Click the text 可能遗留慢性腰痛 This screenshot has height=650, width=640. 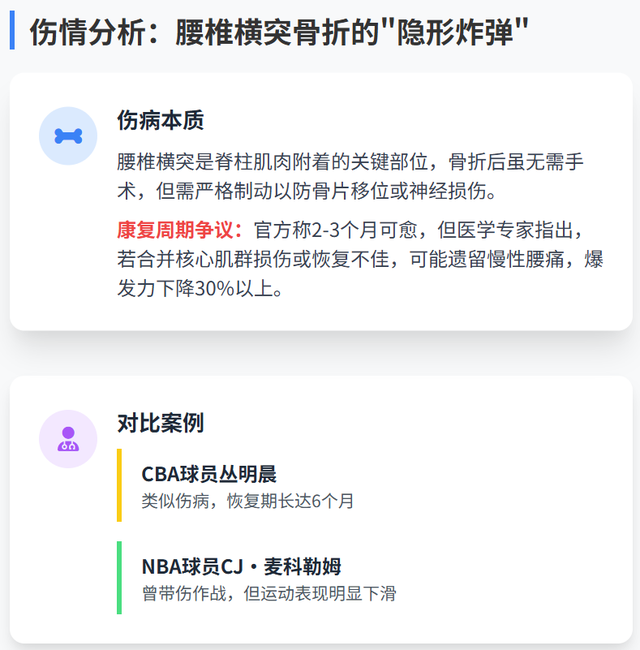coord(487,259)
